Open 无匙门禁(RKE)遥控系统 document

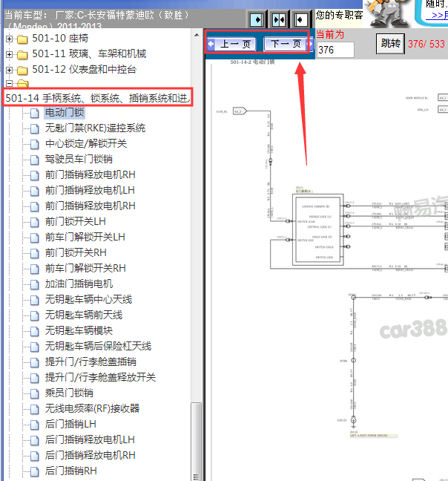coord(95,128)
